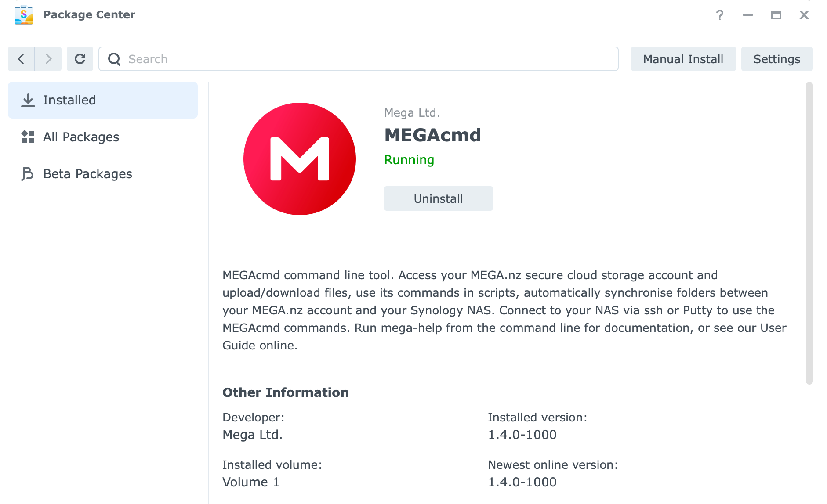Click the red MEGAcmd logo
827x504 pixels.
click(300, 159)
